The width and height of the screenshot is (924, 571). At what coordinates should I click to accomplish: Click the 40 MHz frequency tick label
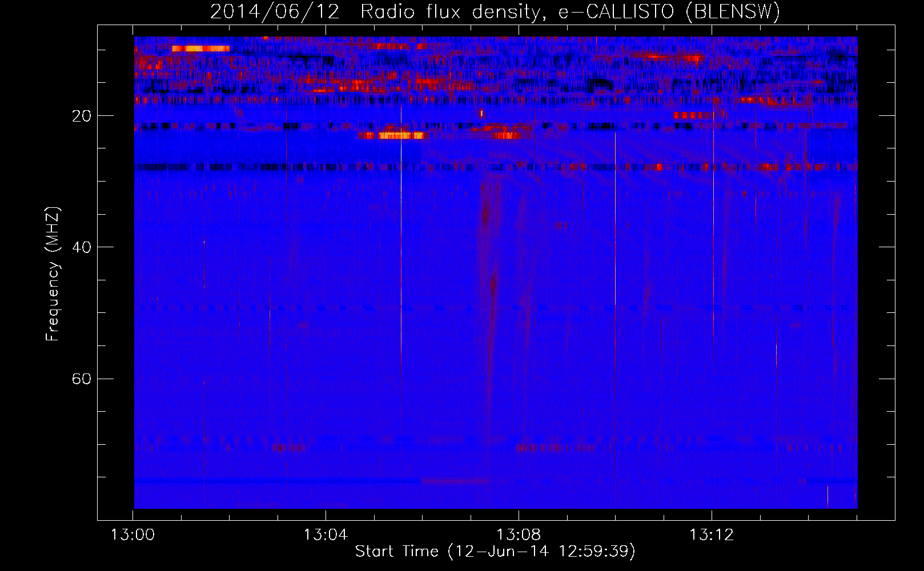(x=82, y=247)
